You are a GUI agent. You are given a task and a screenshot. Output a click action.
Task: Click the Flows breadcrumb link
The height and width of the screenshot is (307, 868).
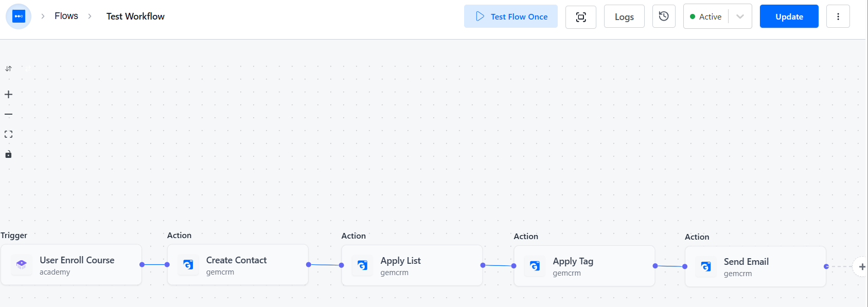coord(66,16)
